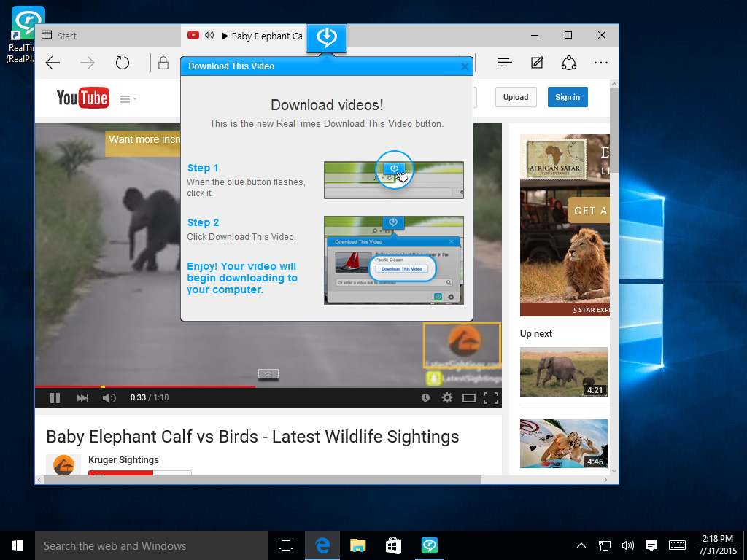Click the Sign in button
Viewport: 747px width, 560px height.
(x=567, y=97)
